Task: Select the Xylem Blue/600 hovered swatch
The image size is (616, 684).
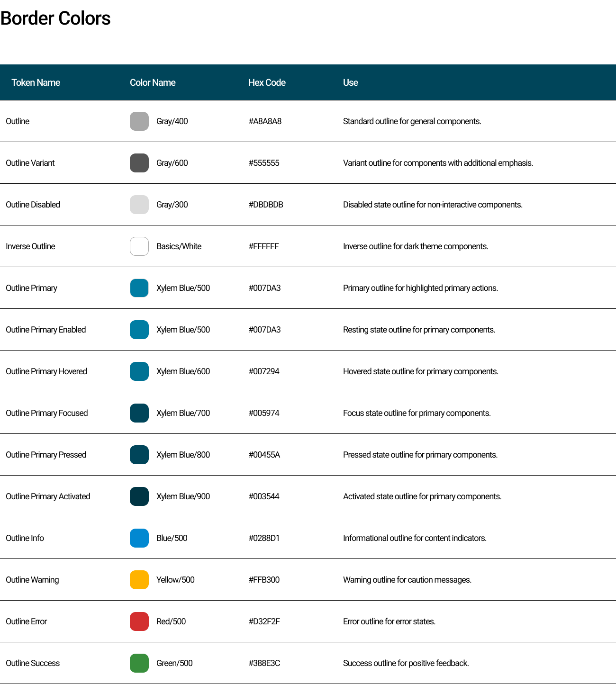Action: (139, 371)
